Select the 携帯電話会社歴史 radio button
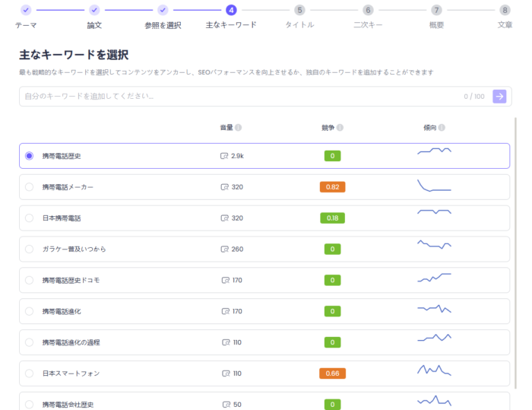532x410 pixels. click(29, 404)
